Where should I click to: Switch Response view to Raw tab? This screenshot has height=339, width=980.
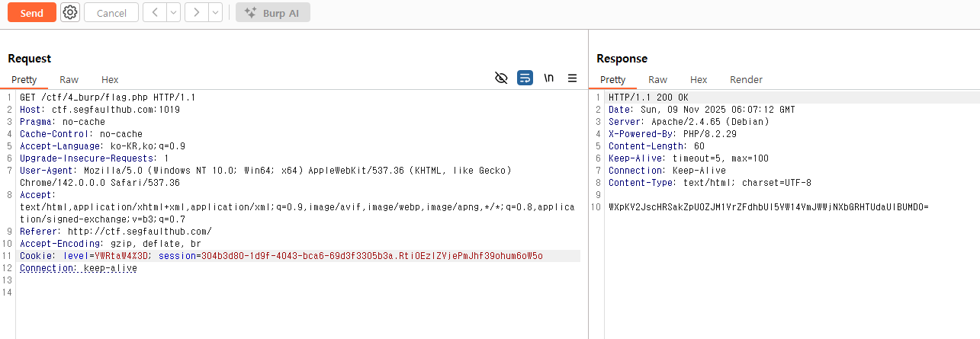[657, 79]
